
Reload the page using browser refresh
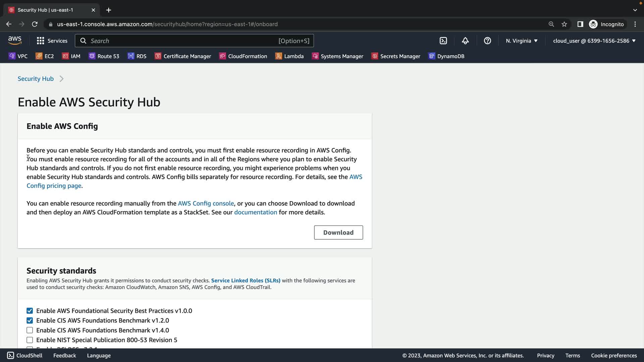[x=35, y=24]
